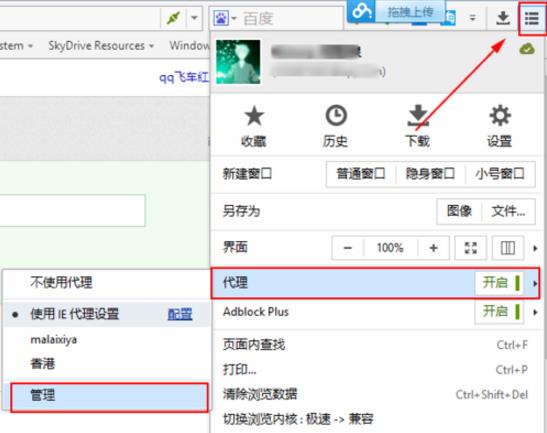Decrease zoom with minus button
Screen dimensions: 547x433
[x=348, y=248]
